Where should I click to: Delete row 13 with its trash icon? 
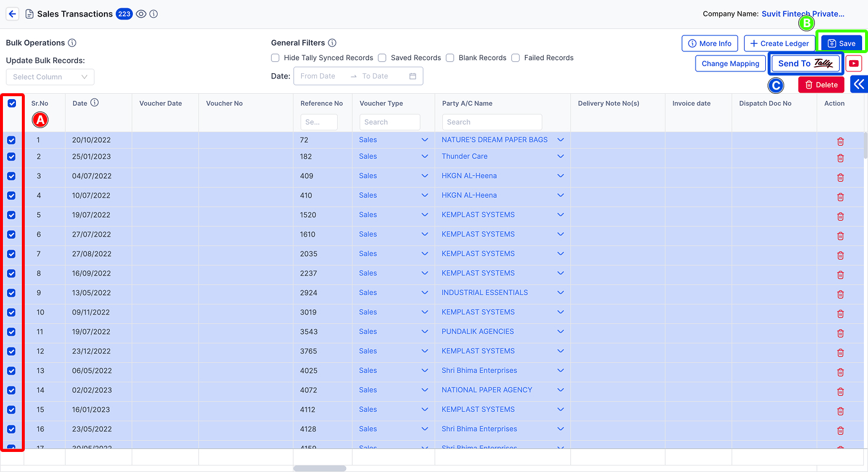coord(840,372)
